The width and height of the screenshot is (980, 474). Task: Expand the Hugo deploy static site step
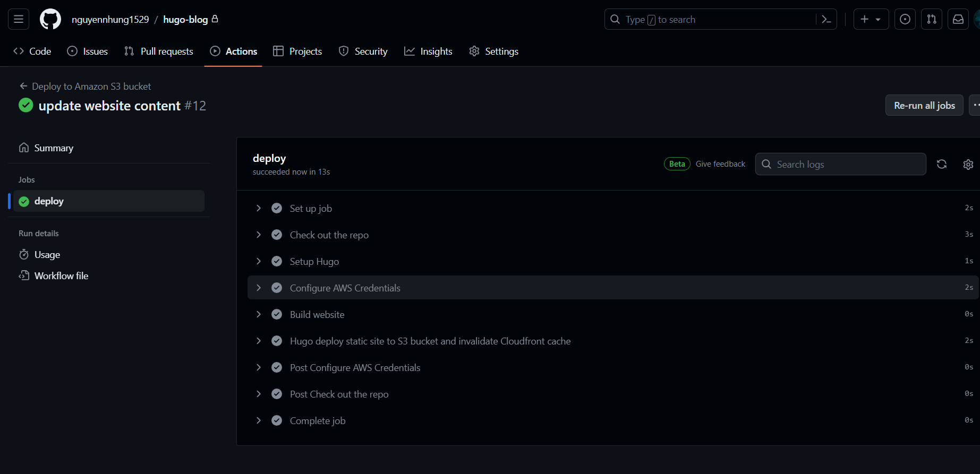tap(613, 341)
